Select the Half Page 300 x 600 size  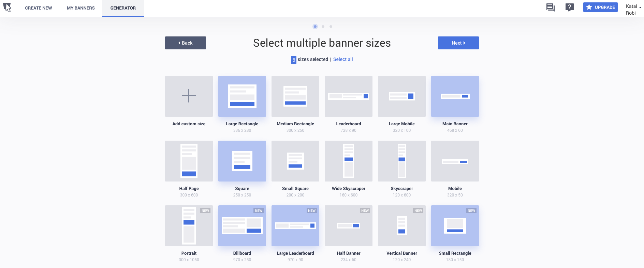[x=189, y=161]
